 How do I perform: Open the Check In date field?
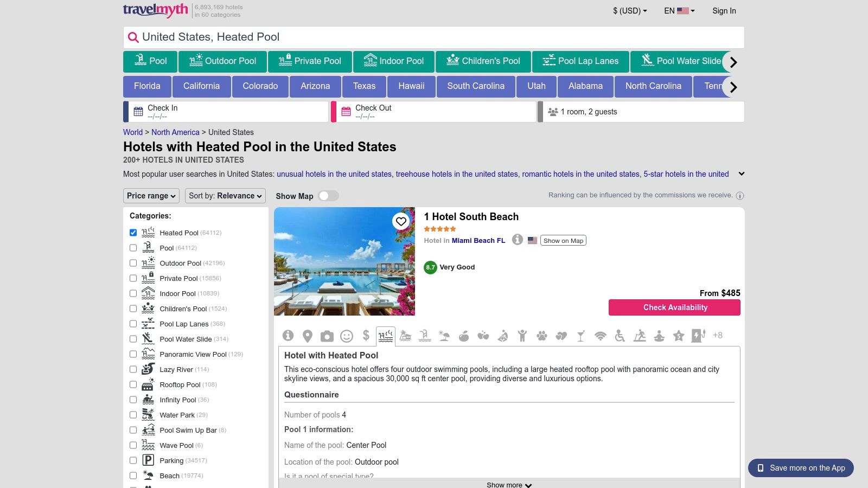coord(226,112)
